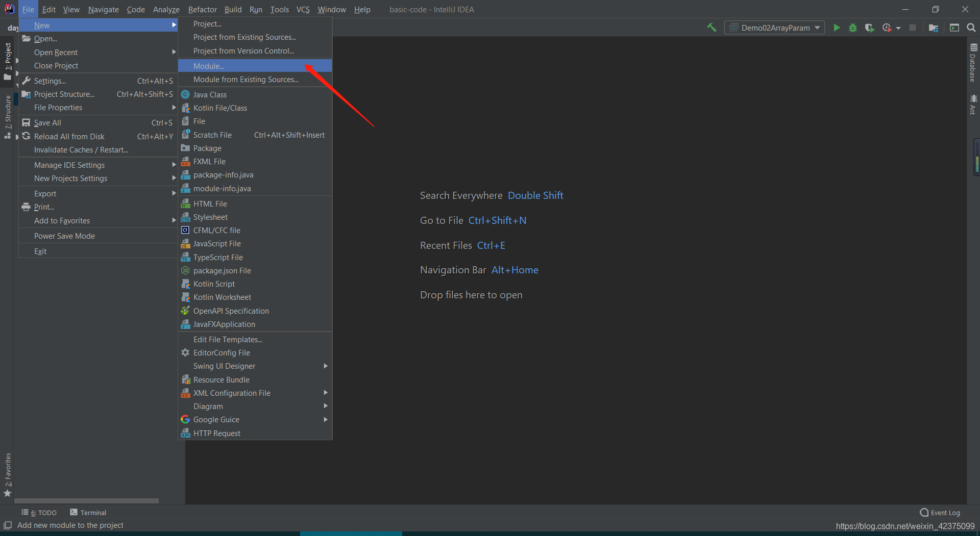Open Project Structure toolbar icon
Viewport: 980px width, 536px height.
coord(934,28)
